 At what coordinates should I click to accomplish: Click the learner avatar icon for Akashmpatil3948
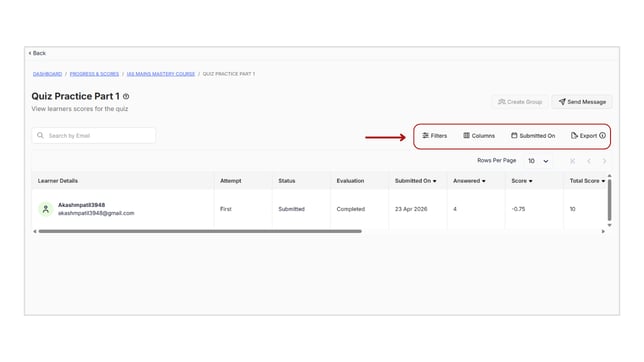[46, 209]
